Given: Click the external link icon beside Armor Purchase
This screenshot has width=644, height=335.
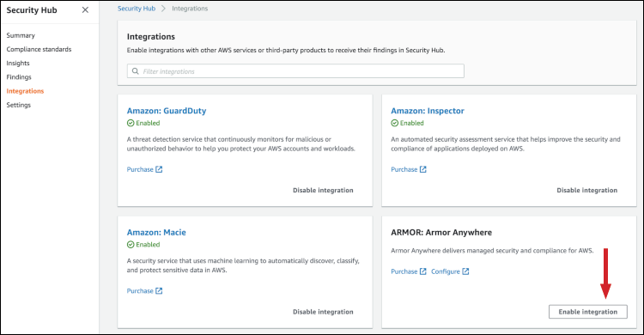Looking at the screenshot, I should 423,271.
